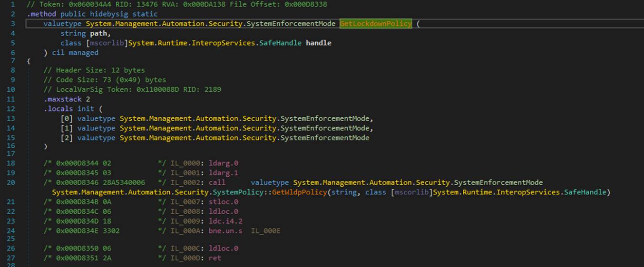Image resolution: width=644 pixels, height=267 pixels.
Task: Click the LocalVarSig Token 0x1100088D comment
Action: pos(132,89)
